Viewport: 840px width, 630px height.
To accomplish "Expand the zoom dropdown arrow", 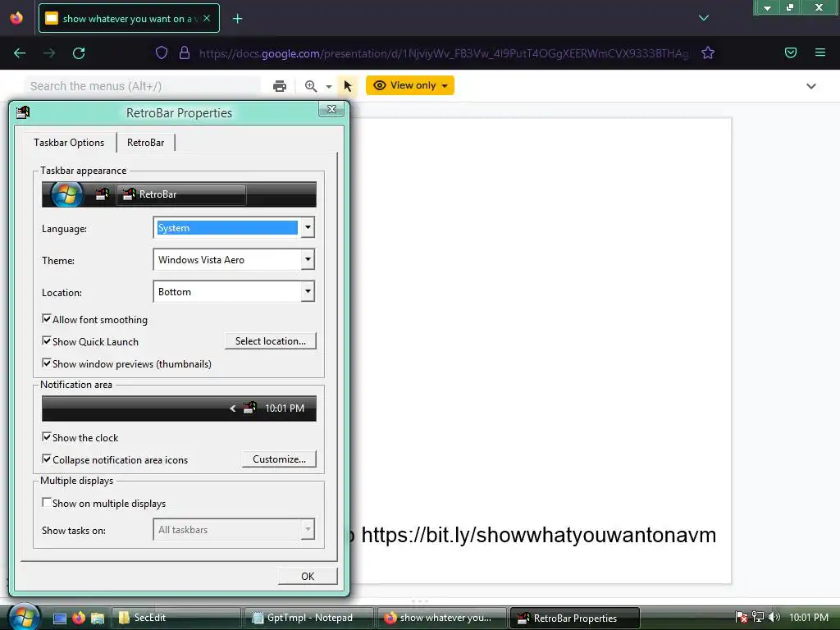I will (328, 86).
